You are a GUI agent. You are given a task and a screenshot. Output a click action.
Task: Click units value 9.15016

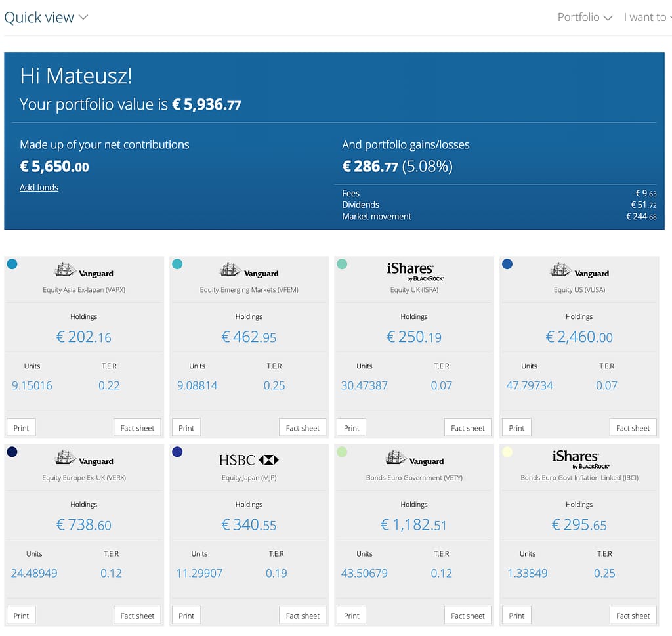[x=32, y=385]
